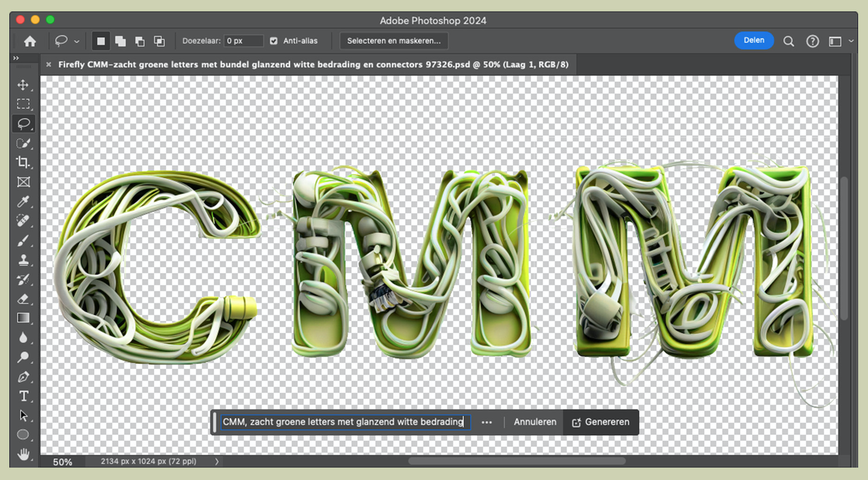Viewport: 868px width, 480px height.
Task: Enable Add to selection mode
Action: [x=120, y=41]
